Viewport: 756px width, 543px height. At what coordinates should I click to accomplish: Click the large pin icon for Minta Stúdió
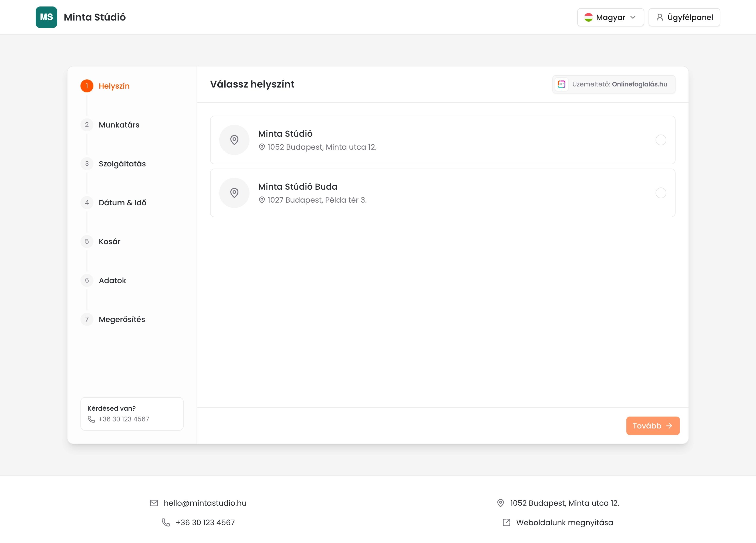[x=234, y=140]
